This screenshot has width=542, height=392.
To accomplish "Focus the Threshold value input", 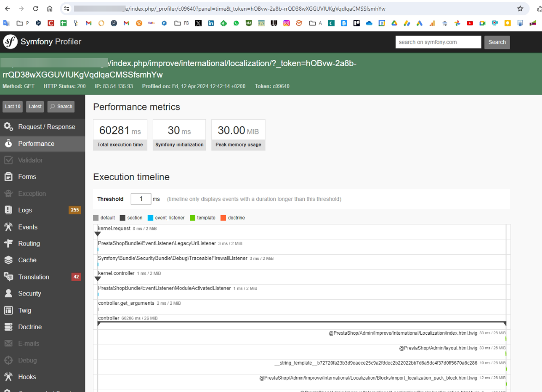I will click(141, 199).
